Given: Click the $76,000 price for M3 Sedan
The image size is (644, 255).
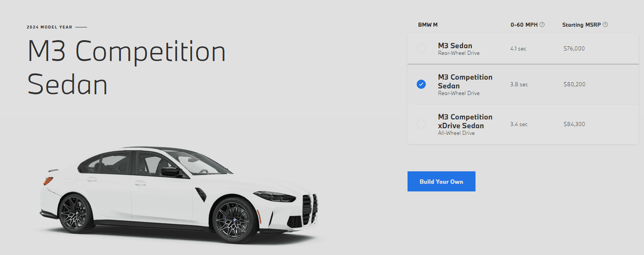Looking at the screenshot, I should click(x=574, y=49).
